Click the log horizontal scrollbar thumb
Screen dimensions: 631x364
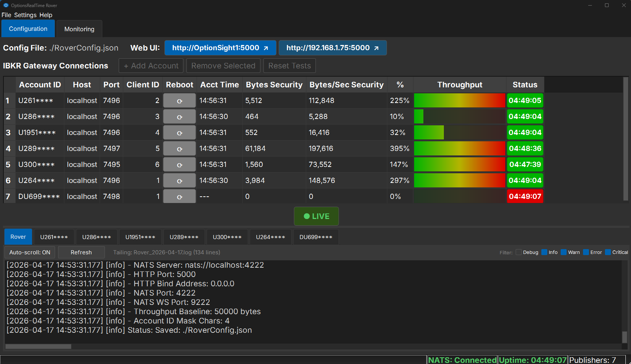tap(38, 346)
